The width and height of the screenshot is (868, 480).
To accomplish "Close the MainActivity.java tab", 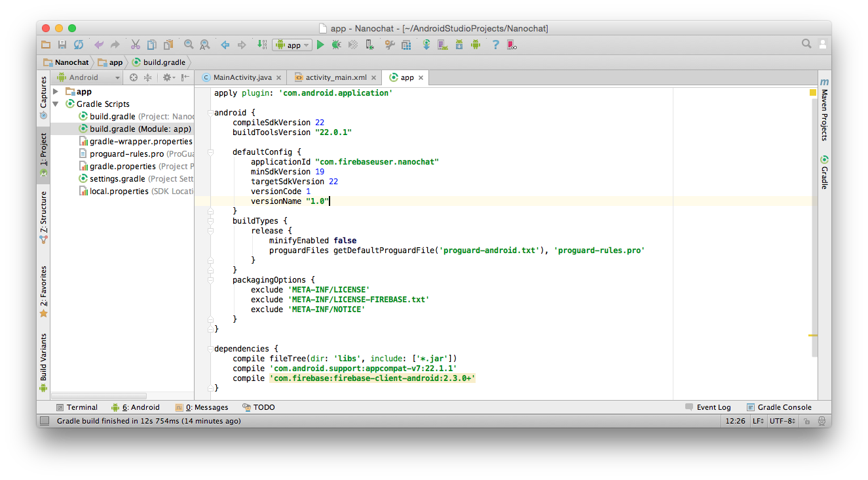I will (278, 77).
